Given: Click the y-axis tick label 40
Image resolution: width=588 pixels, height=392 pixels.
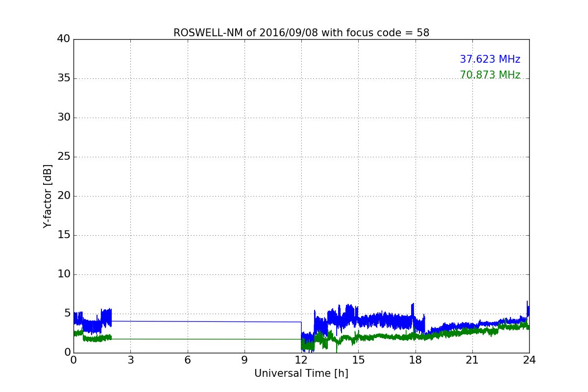Looking at the screenshot, I should point(64,39).
